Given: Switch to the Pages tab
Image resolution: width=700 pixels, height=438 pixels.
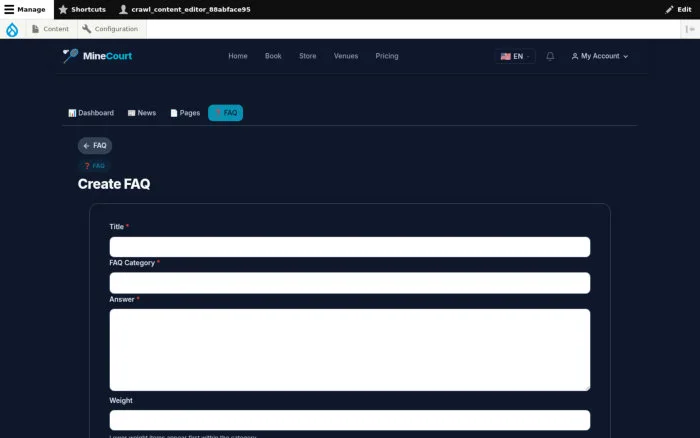Looking at the screenshot, I should [185, 113].
